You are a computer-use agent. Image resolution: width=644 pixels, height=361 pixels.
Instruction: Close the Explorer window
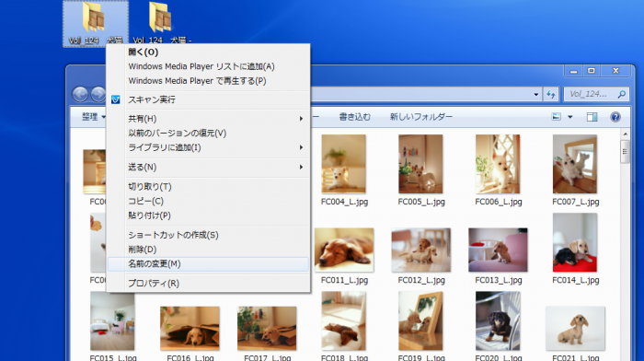click(x=615, y=71)
